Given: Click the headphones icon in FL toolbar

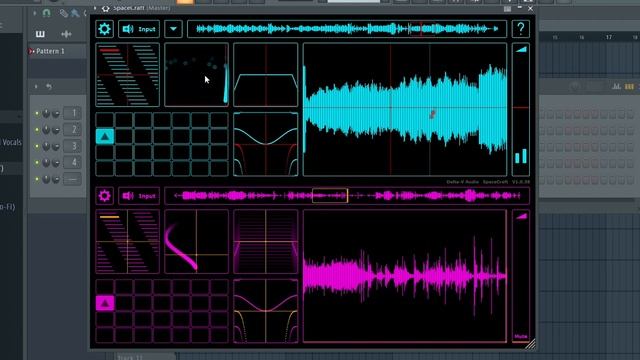Looking at the screenshot, I should click(x=47, y=13).
